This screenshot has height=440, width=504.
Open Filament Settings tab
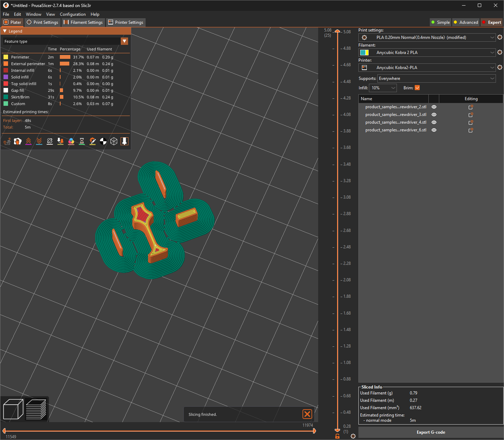(83, 22)
